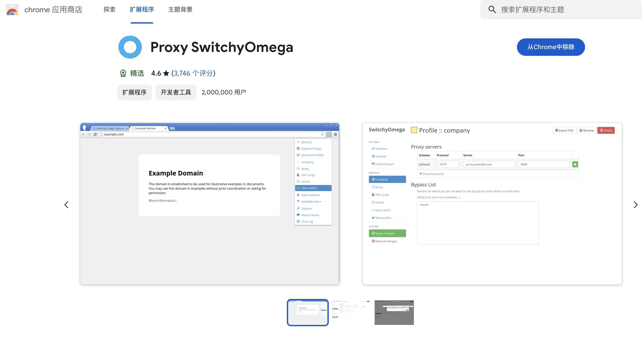Viewport: 644px width, 338px height.
Task: Select the first screenshot thumbnail
Action: tap(308, 312)
